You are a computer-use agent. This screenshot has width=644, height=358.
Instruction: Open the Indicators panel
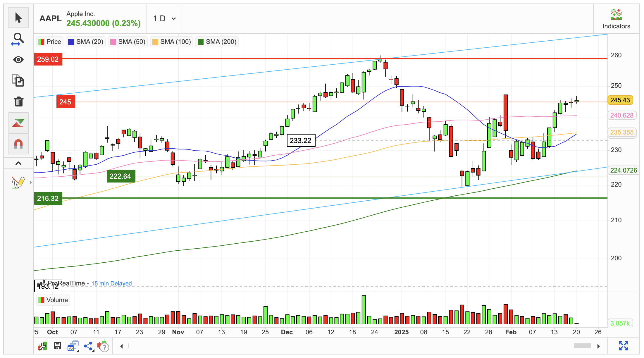tap(616, 19)
